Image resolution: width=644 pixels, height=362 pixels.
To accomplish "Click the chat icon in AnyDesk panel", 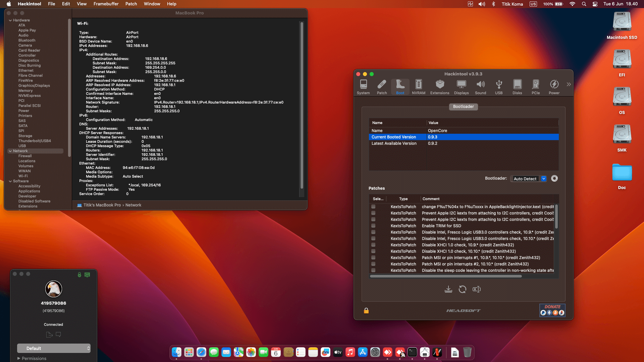I will pyautogui.click(x=58, y=335).
